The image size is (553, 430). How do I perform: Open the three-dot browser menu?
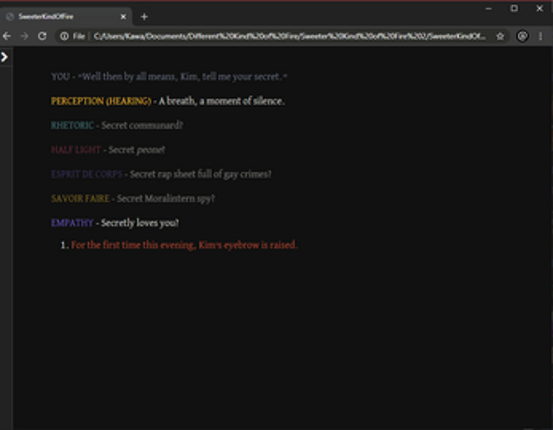pos(541,36)
